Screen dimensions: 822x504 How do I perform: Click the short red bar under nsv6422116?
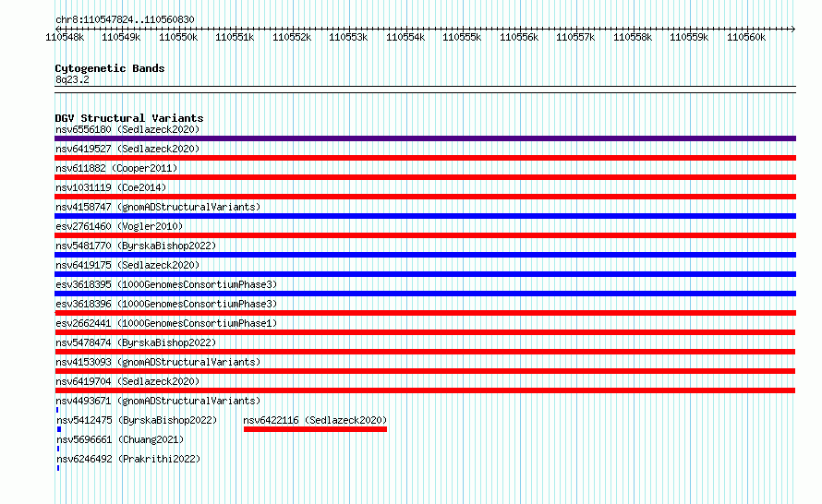[x=315, y=429]
